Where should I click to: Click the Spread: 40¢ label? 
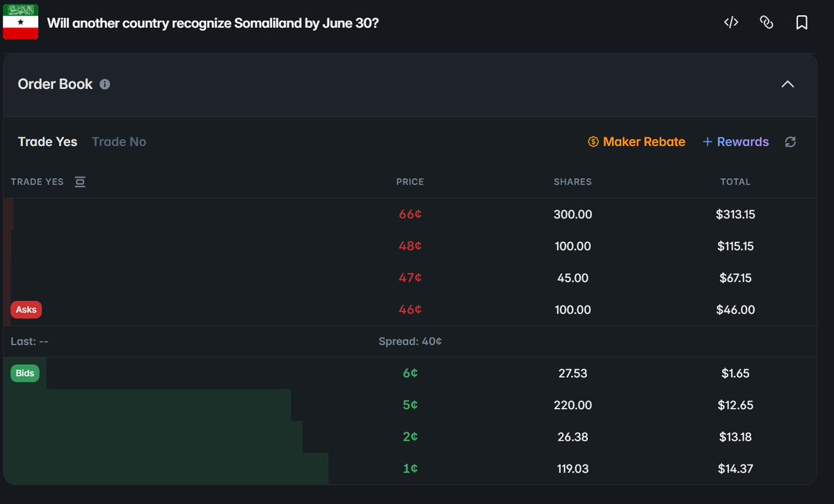click(410, 341)
